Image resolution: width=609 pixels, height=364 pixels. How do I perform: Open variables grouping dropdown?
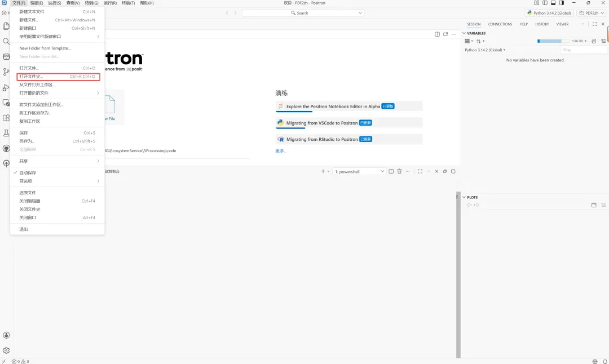(x=469, y=41)
